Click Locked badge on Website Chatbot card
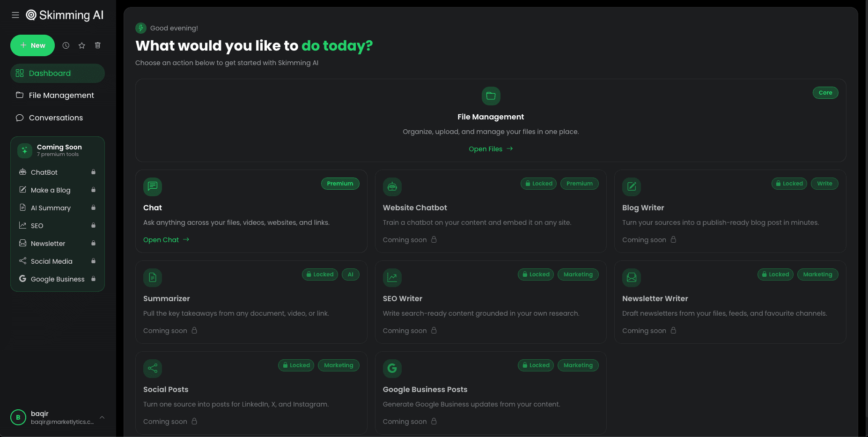This screenshot has width=868, height=437. click(x=538, y=184)
